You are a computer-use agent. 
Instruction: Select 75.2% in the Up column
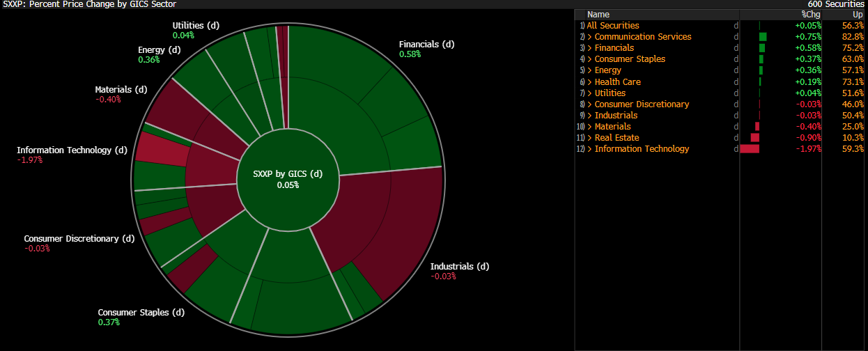pos(852,48)
